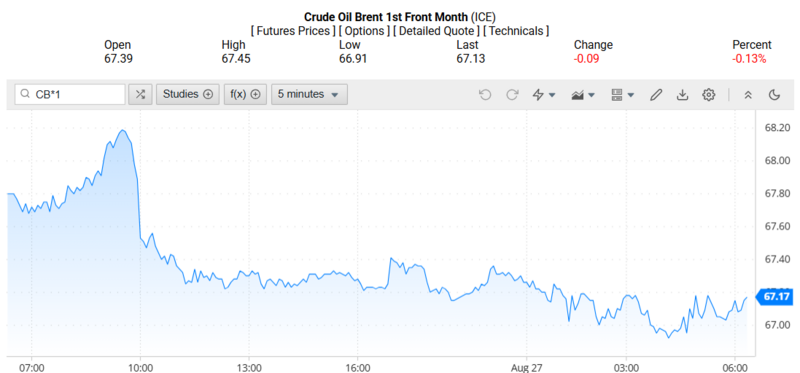Select the pencil drawing tool
Screen dimensions: 800x373
(656, 94)
